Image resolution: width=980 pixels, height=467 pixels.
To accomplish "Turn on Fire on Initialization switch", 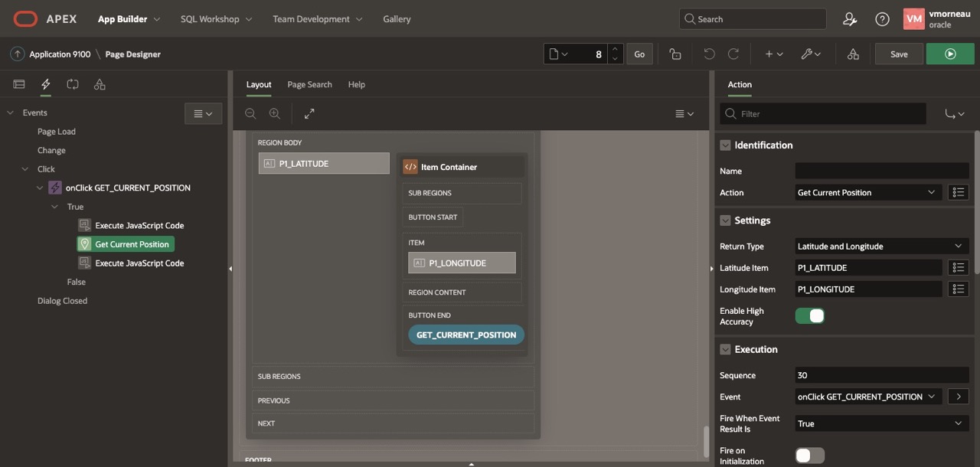I will pyautogui.click(x=809, y=456).
